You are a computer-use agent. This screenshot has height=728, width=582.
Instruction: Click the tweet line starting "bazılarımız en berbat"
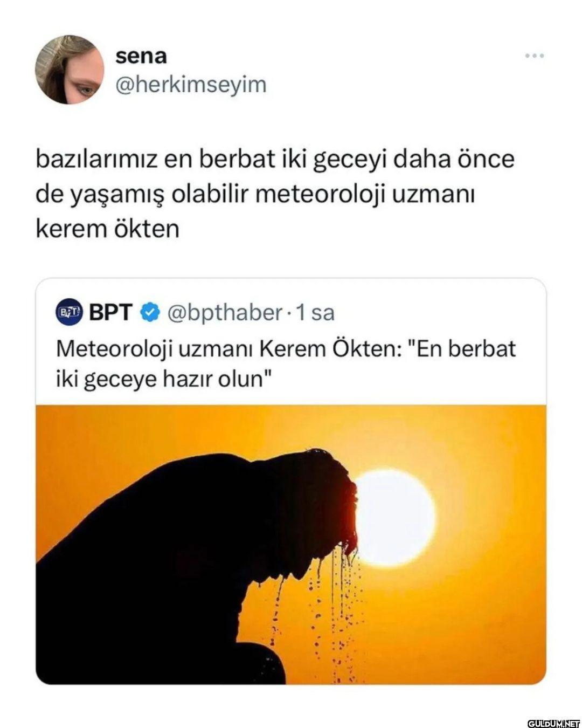point(275,160)
